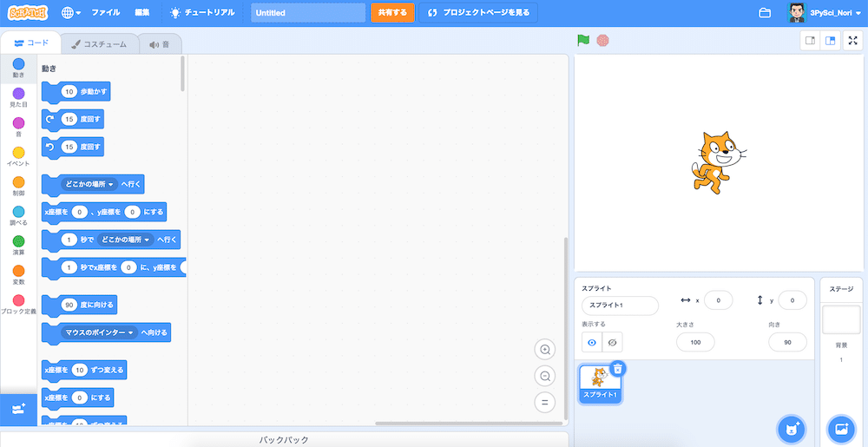Click the 共有する share button
Viewport: 868px width, 447px height.
(392, 13)
